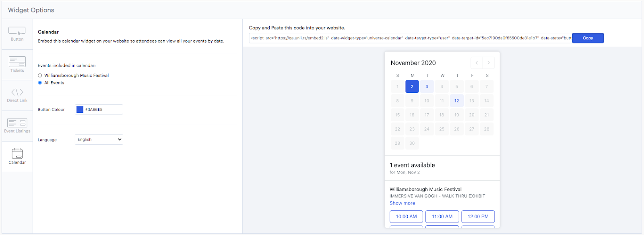This screenshot has height=235, width=644.
Task: Pick November 12 on the calendar
Action: pyautogui.click(x=456, y=101)
